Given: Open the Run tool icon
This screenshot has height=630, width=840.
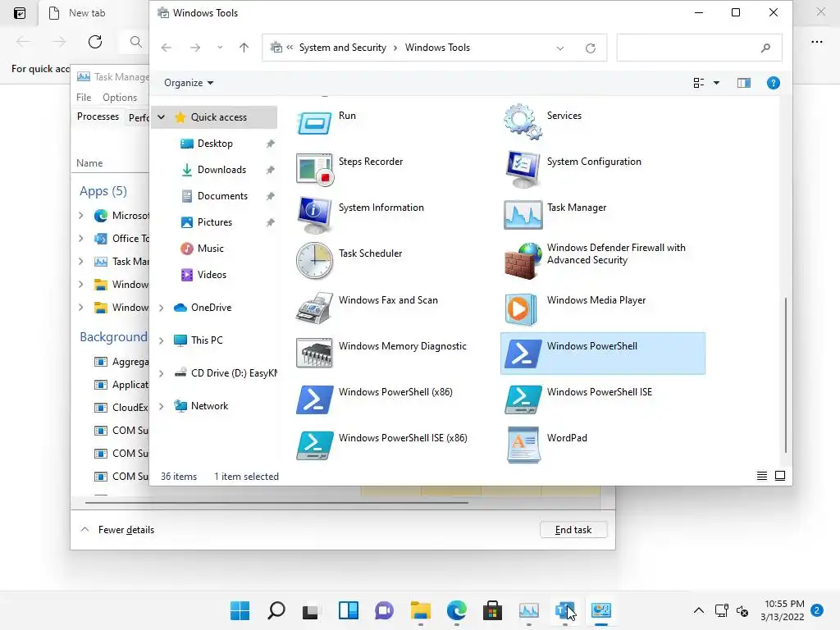Looking at the screenshot, I should [314, 123].
